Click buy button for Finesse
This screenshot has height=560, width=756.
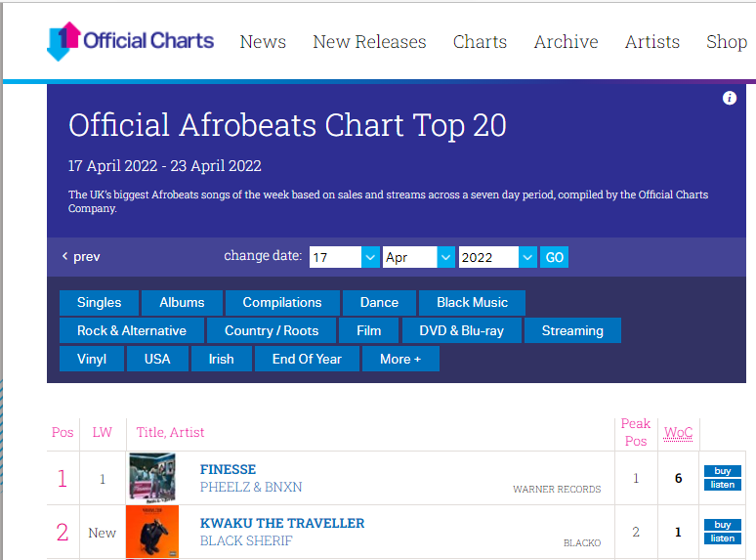tap(722, 471)
